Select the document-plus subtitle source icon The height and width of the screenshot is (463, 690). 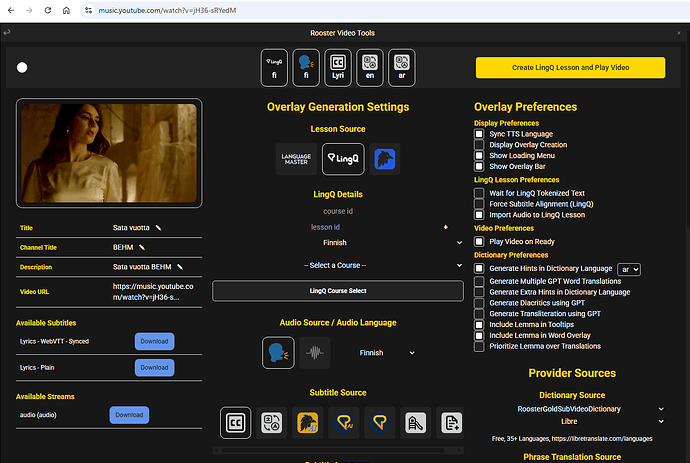coord(451,423)
